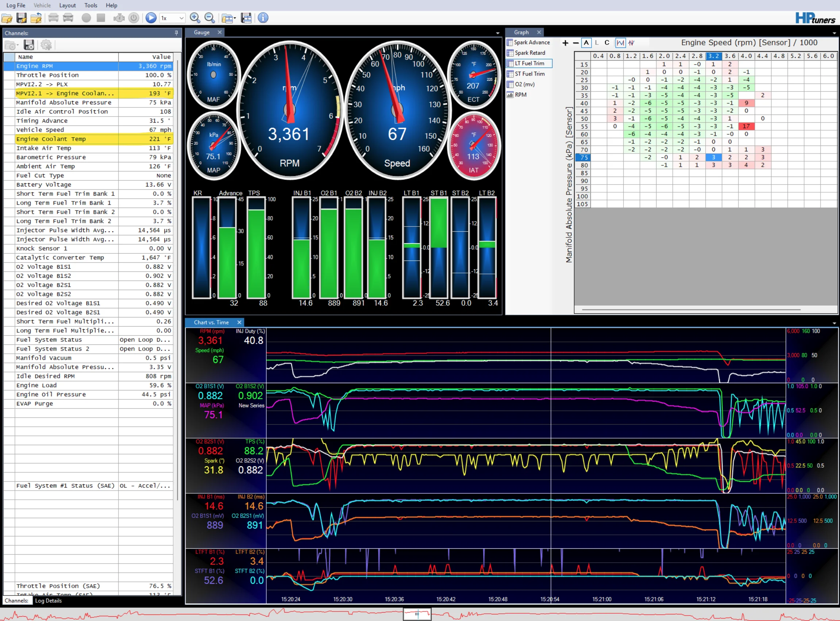Play back the log file
The image size is (840, 621).
click(x=151, y=18)
